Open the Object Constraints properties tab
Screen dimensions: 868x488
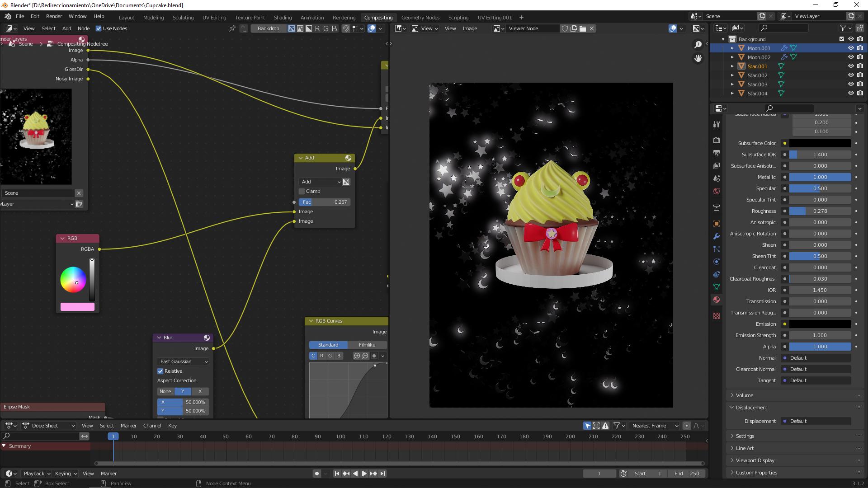click(717, 274)
